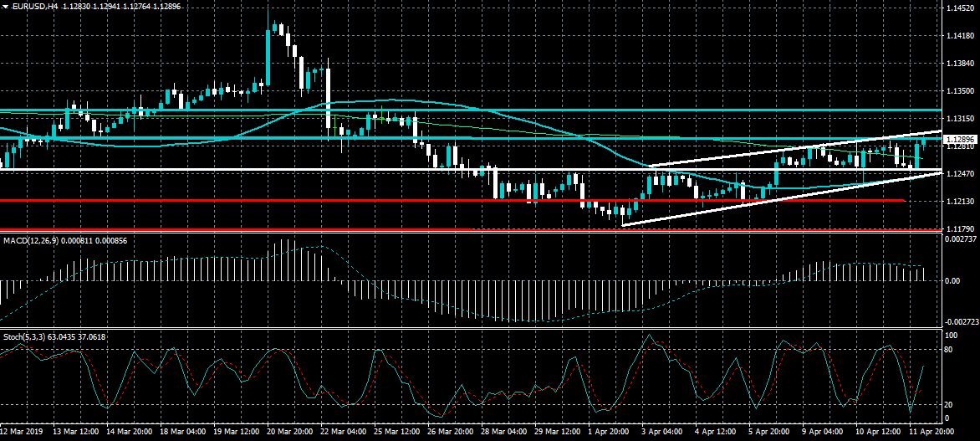Click the high price value 1.12941
980x441 pixels.
[105, 6]
